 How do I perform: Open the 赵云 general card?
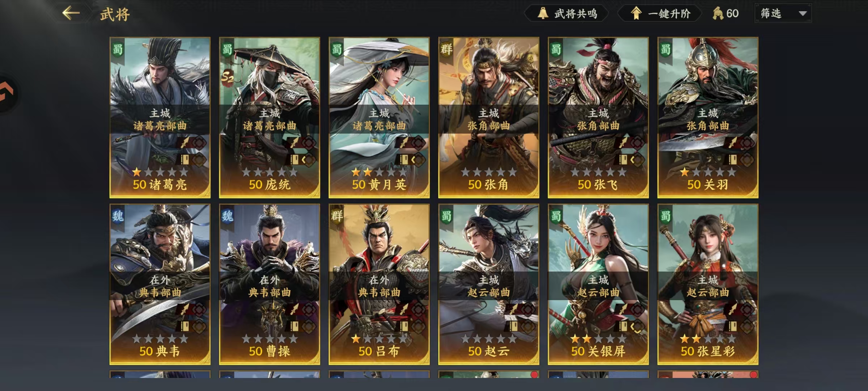click(x=489, y=284)
